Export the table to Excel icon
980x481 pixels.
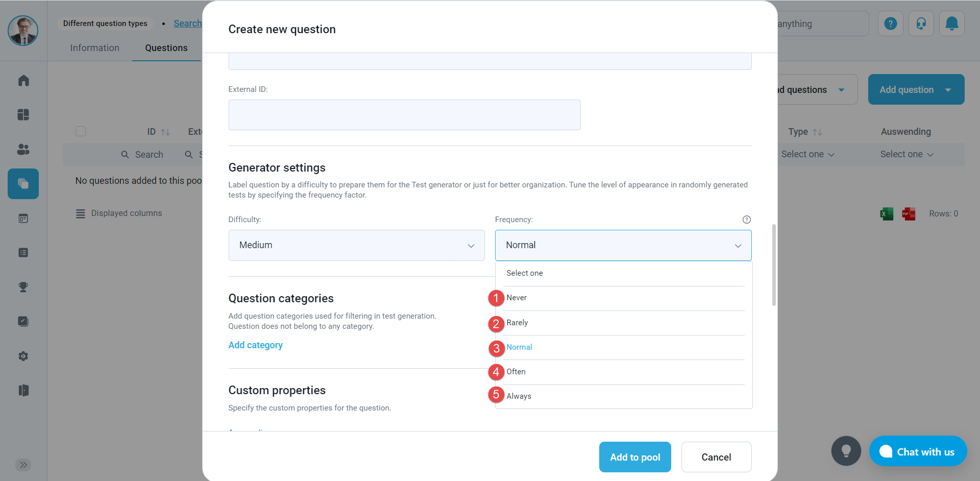click(x=887, y=214)
